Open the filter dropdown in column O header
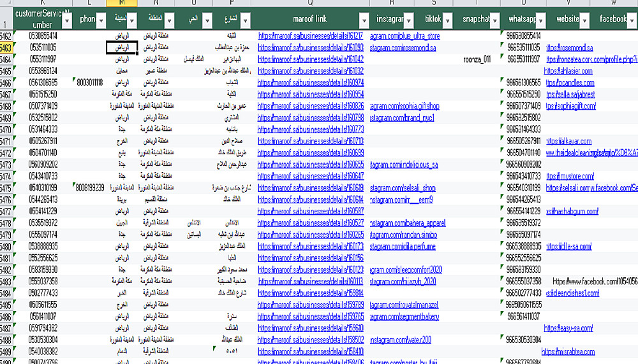The image size is (638, 364). pos(207,20)
